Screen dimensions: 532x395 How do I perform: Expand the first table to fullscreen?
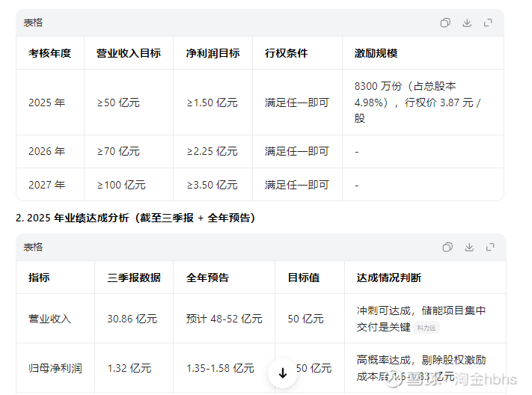[489, 23]
